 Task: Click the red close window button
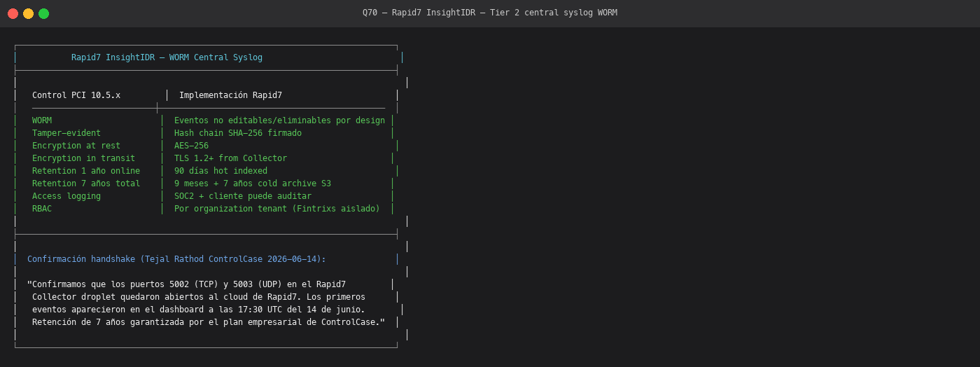click(13, 13)
